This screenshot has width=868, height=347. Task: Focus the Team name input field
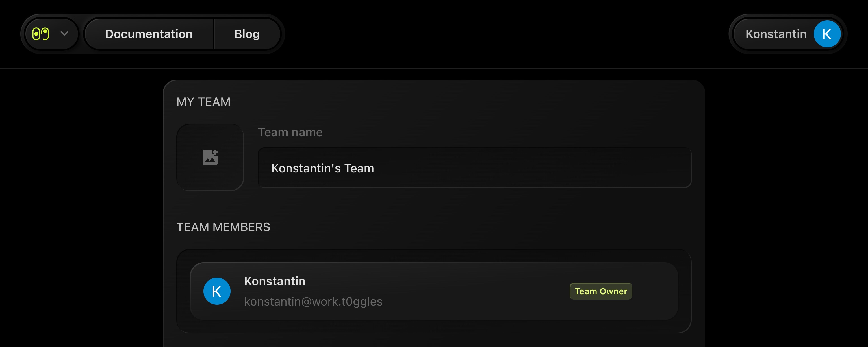pyautogui.click(x=505, y=168)
